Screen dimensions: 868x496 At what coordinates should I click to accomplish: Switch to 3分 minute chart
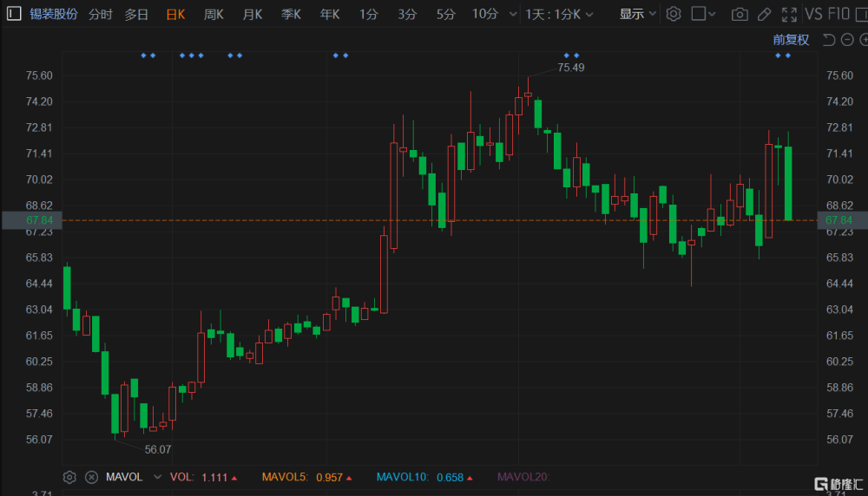(407, 15)
